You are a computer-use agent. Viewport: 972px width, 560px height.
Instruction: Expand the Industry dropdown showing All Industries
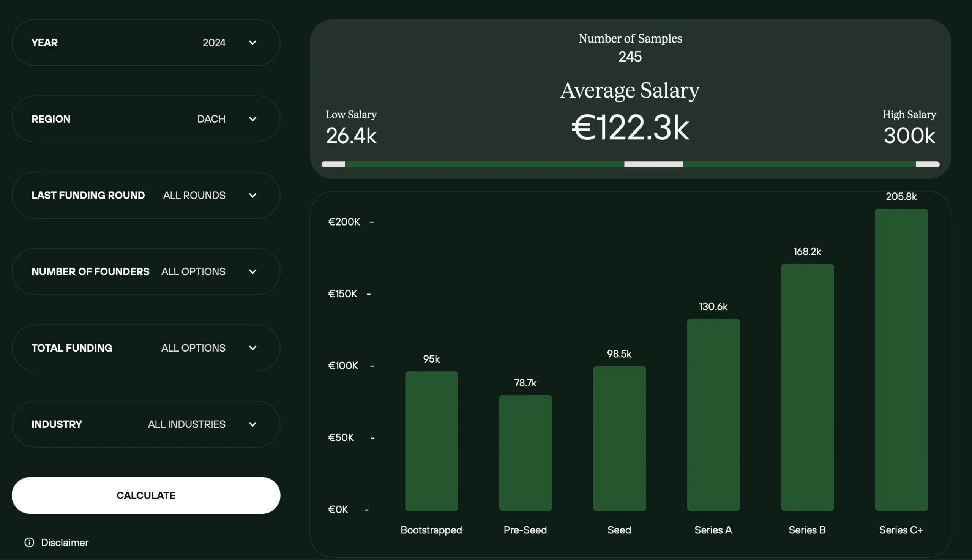[x=145, y=424]
